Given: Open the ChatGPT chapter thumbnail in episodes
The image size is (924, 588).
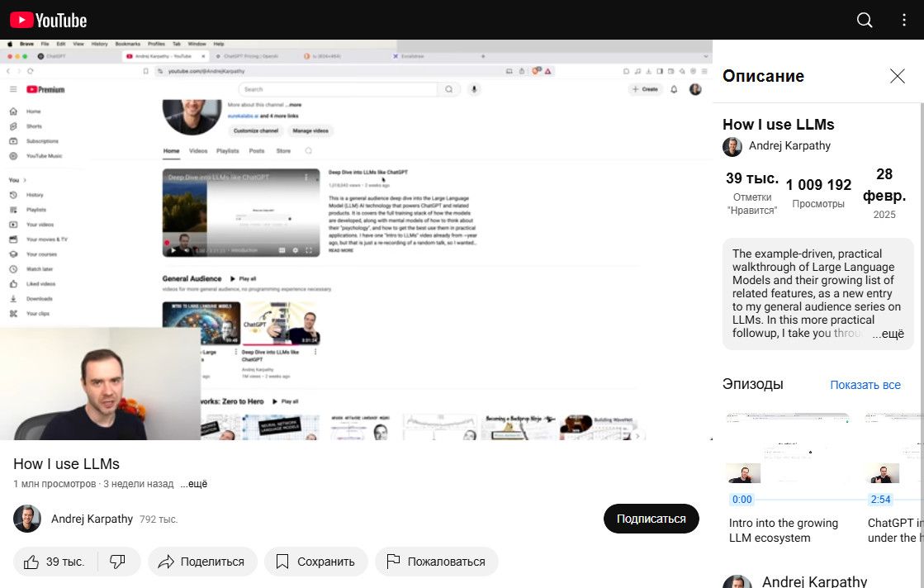Looking at the screenshot, I should click(894, 448).
